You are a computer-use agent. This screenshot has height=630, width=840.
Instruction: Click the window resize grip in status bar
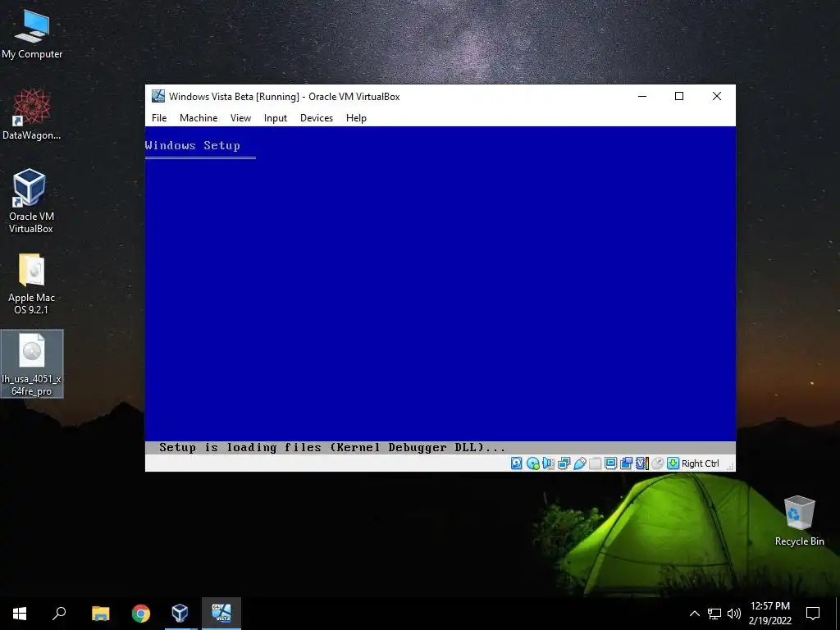pyautogui.click(x=730, y=467)
